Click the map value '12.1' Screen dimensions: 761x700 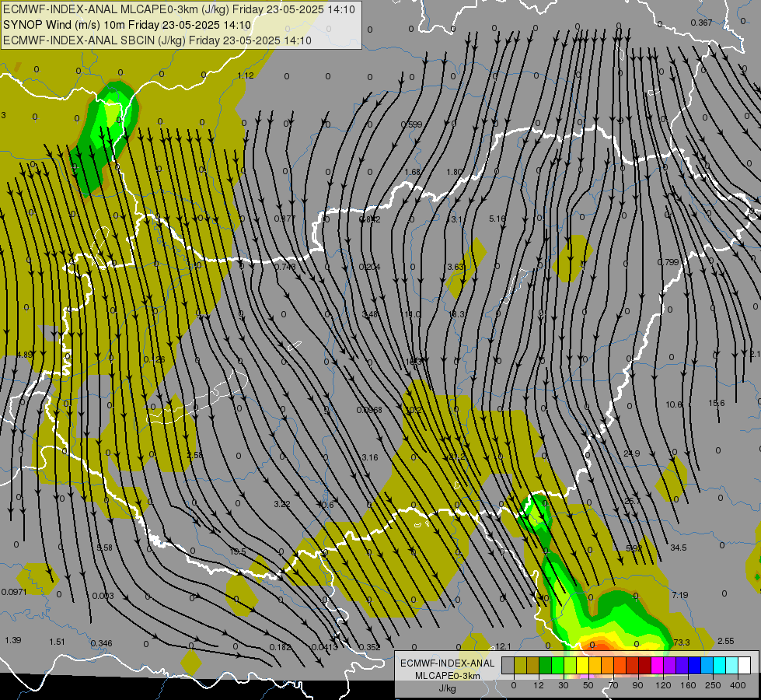pyautogui.click(x=503, y=646)
